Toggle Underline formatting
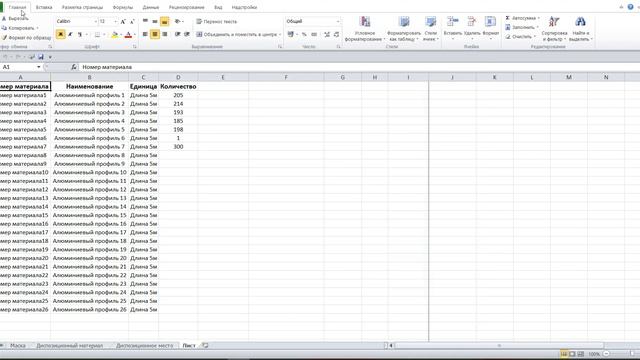This screenshot has height=360, width=640. pyautogui.click(x=80, y=35)
